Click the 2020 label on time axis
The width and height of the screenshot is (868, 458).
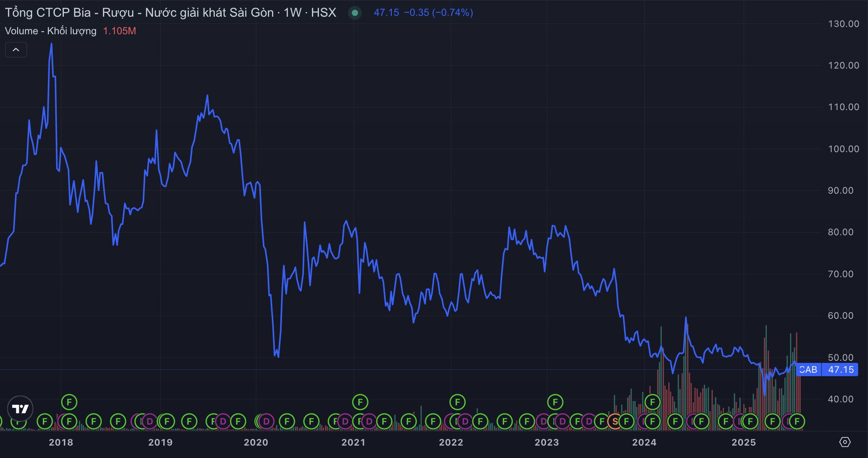pos(256,442)
